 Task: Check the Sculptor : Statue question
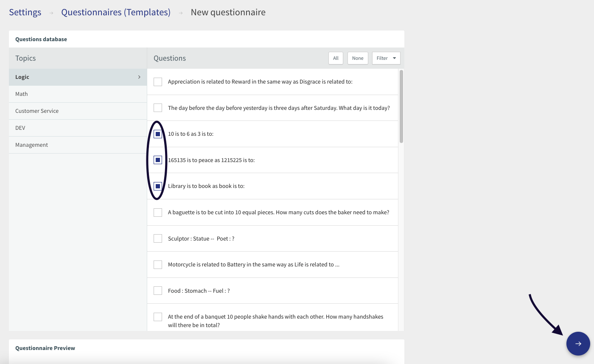click(158, 238)
